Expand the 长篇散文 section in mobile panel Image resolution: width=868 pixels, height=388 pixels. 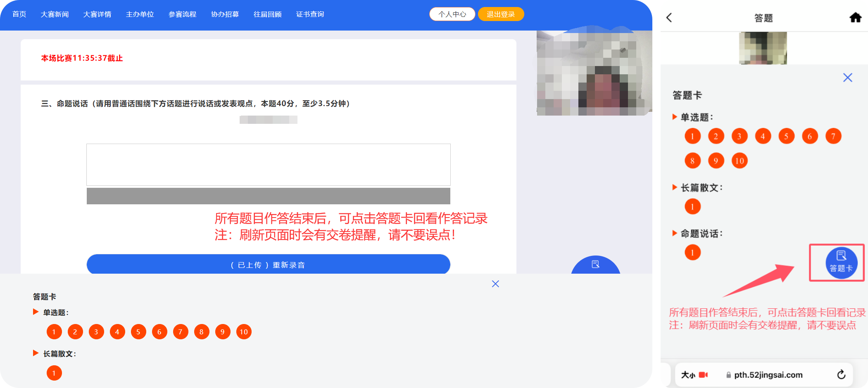(x=675, y=187)
